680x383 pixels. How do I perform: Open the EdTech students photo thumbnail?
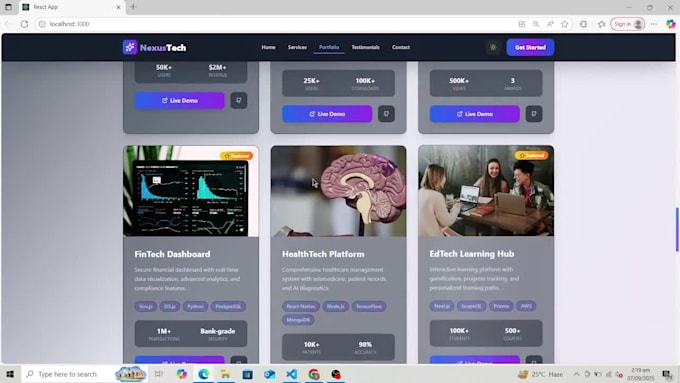486,191
